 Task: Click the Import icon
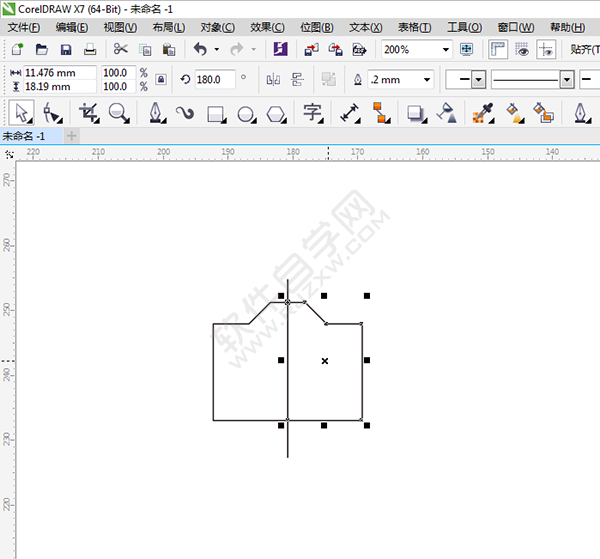coord(311,50)
